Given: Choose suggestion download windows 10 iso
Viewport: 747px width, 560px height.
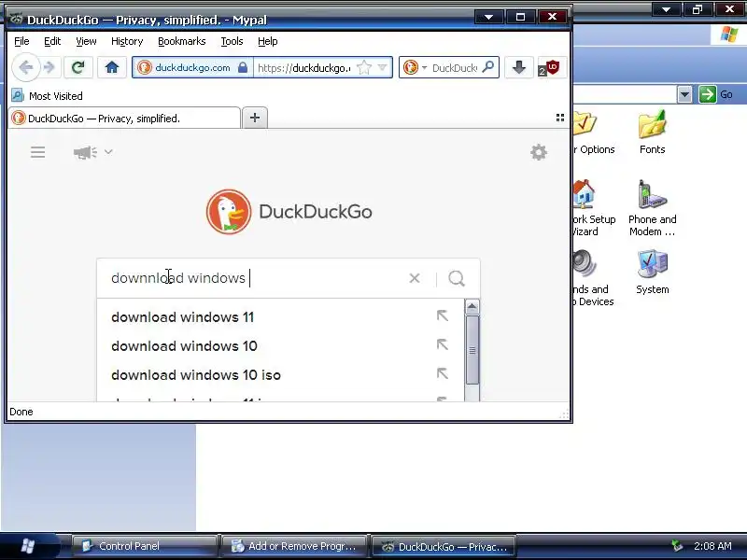Looking at the screenshot, I should click(x=196, y=375).
